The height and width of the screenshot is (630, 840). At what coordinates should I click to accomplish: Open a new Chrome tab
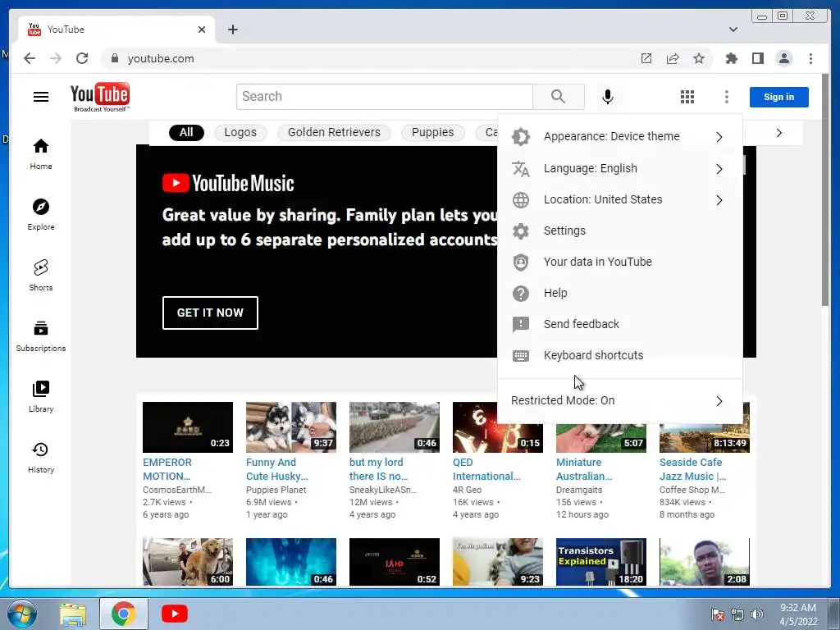point(232,30)
